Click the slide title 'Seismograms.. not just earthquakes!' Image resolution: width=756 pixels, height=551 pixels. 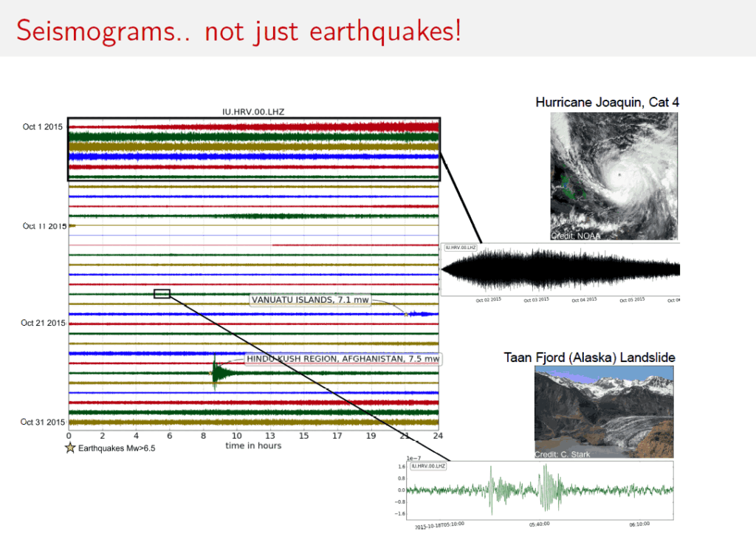(239, 31)
